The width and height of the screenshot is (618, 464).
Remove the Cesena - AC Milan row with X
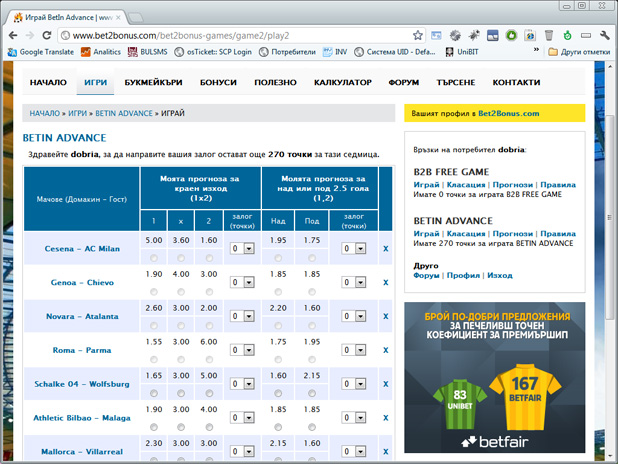click(385, 249)
